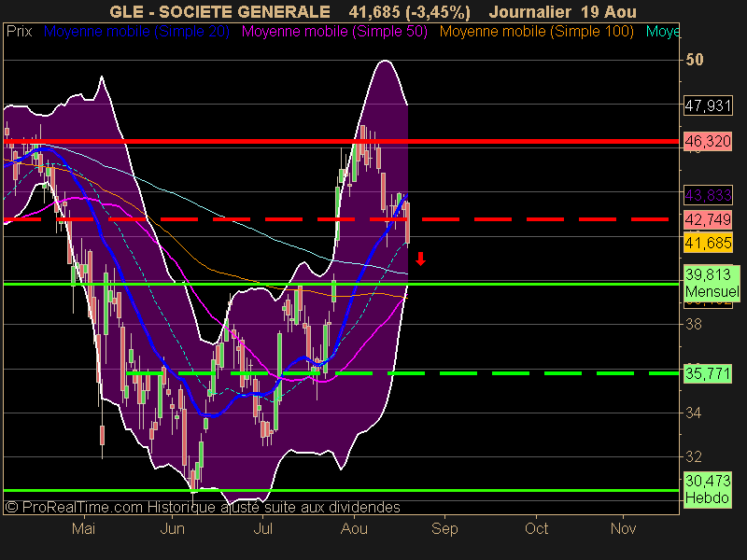The width and height of the screenshot is (747, 560).
Task: Click the 50 tick on price axis
Action: point(694,60)
